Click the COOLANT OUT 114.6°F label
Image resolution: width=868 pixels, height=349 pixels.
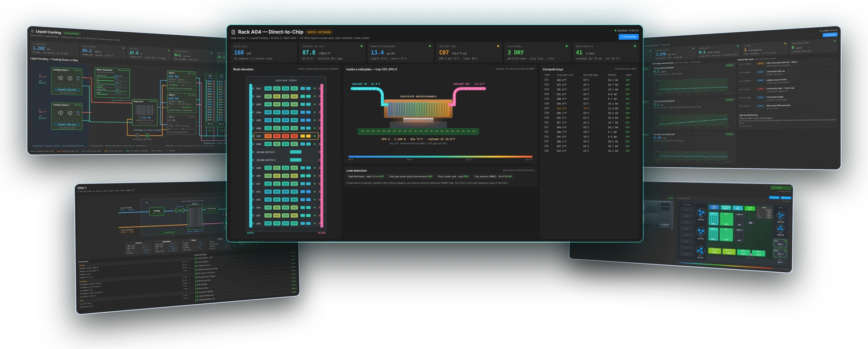469,84
